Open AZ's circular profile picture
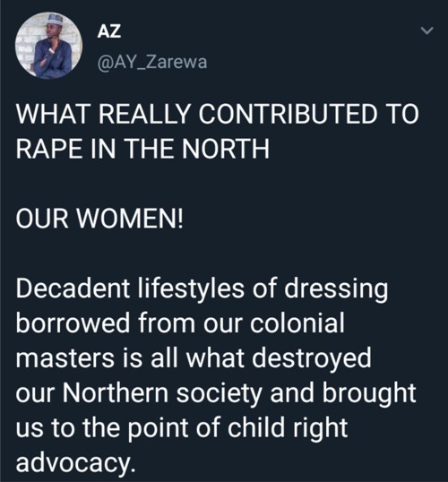 pos(49,46)
